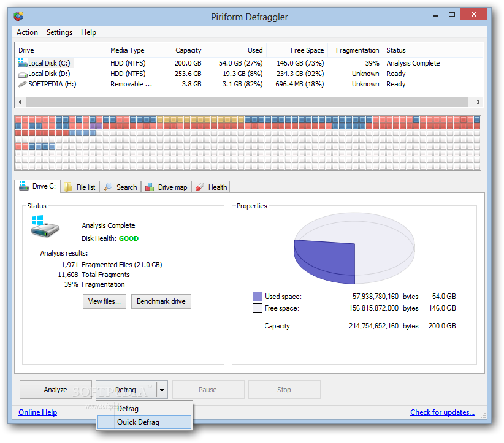Maximize the Defraggler window
The height and width of the screenshot is (443, 504).
452,14
